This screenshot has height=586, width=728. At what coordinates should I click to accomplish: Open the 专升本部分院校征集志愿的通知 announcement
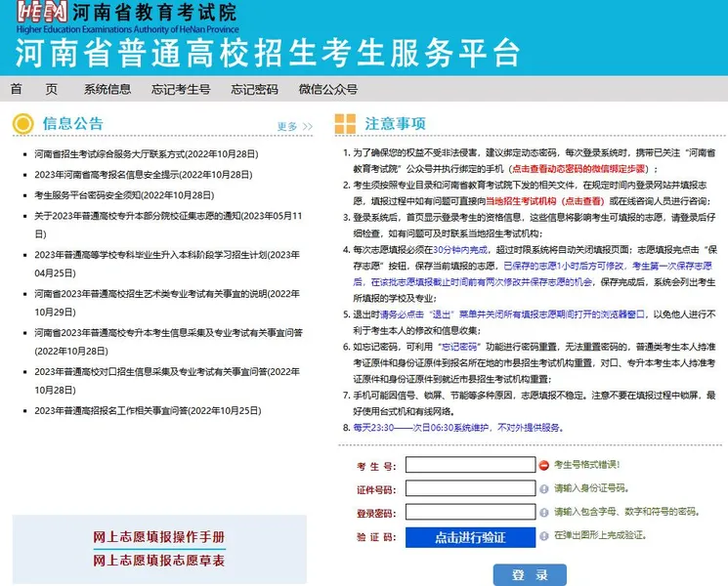coord(168,225)
